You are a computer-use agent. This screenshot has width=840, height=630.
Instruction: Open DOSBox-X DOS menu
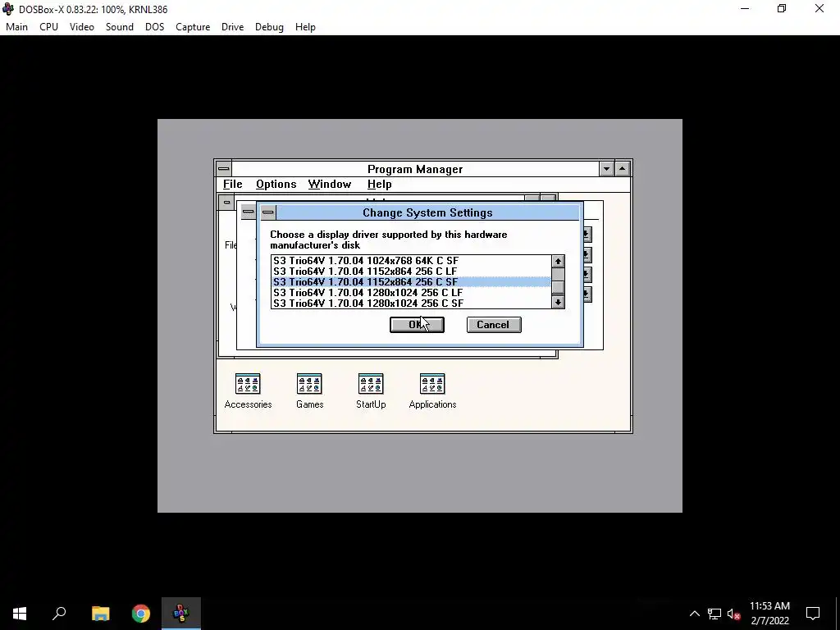pyautogui.click(x=154, y=27)
